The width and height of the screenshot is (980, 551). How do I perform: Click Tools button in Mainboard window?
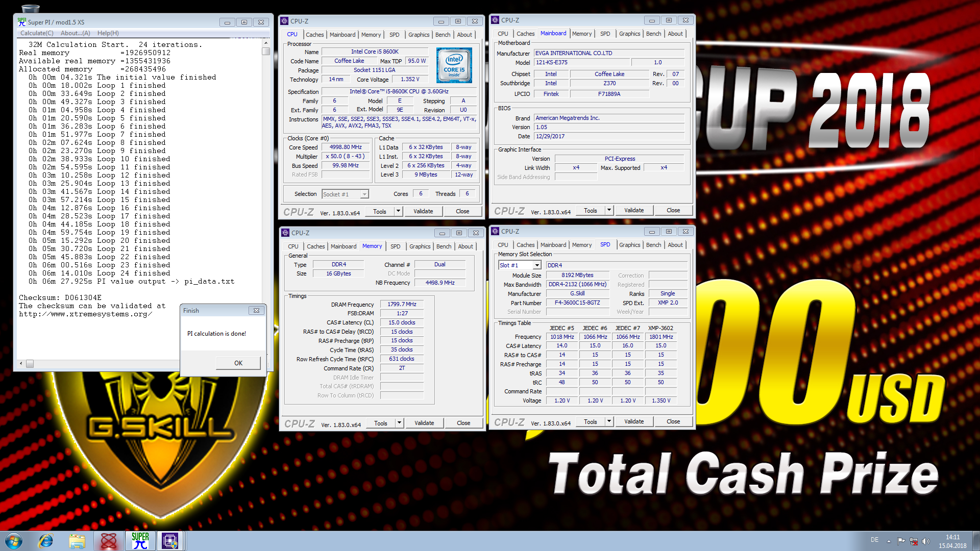(x=591, y=210)
